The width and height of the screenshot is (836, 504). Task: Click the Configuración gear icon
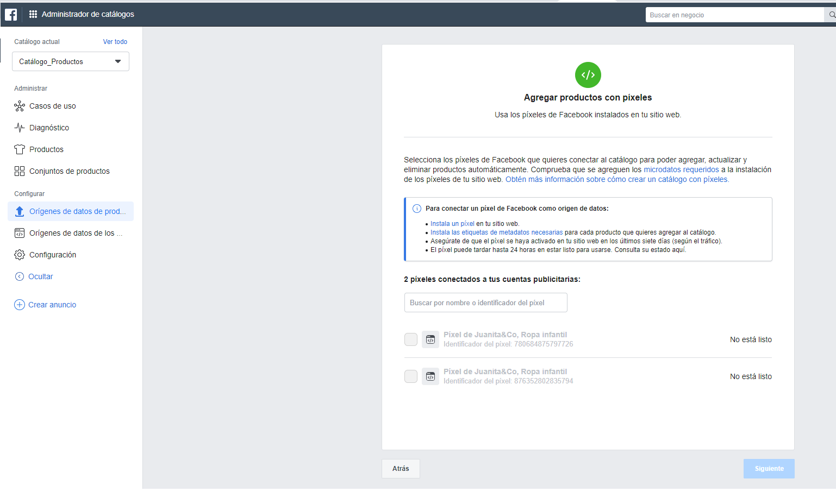(x=20, y=255)
